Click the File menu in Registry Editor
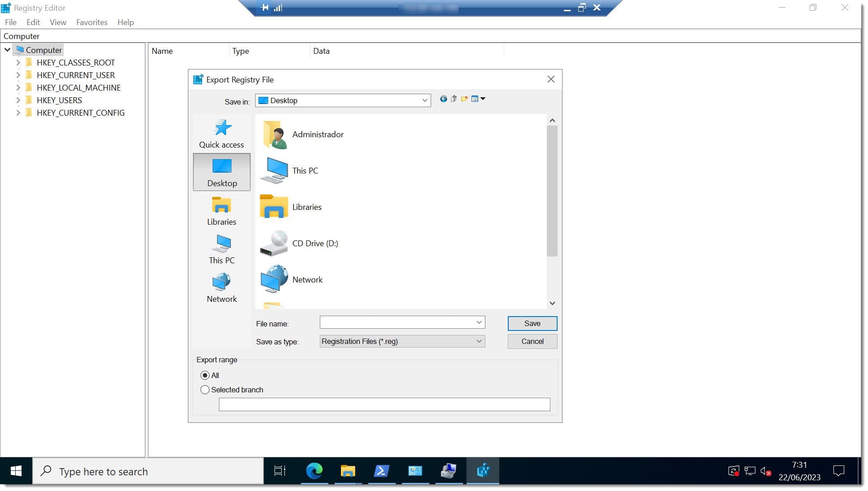The width and height of the screenshot is (868, 491). pos(11,22)
